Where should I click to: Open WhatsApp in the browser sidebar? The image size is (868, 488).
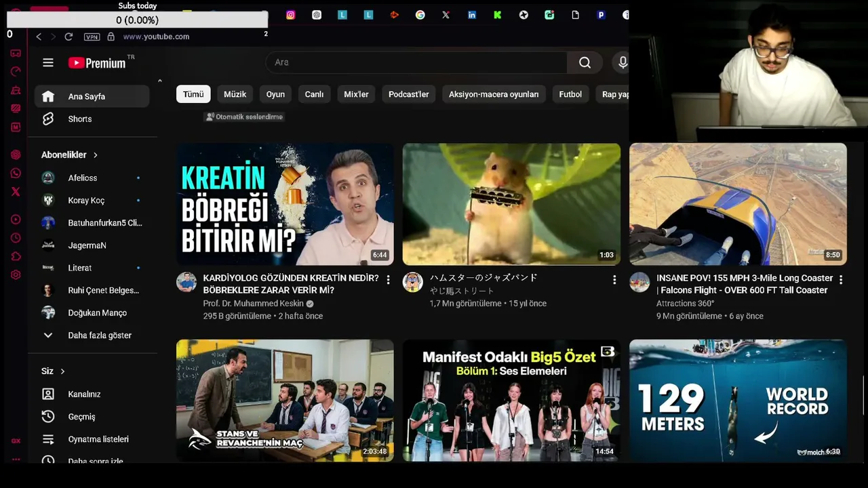coord(16,174)
